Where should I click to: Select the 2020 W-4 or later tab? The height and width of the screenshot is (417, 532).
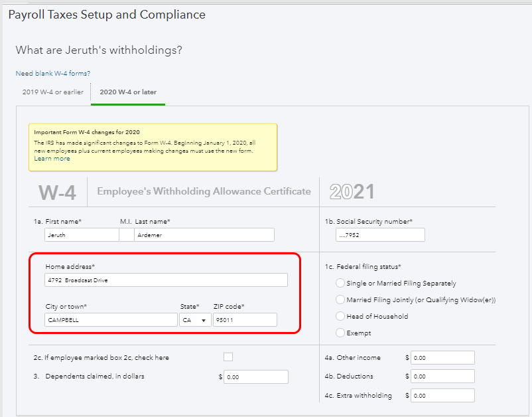[128, 92]
